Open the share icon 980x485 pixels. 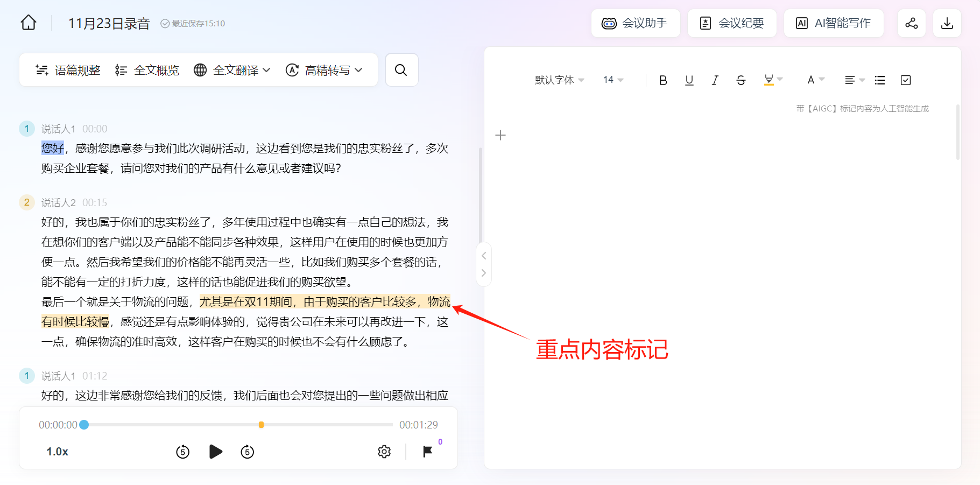(x=911, y=23)
